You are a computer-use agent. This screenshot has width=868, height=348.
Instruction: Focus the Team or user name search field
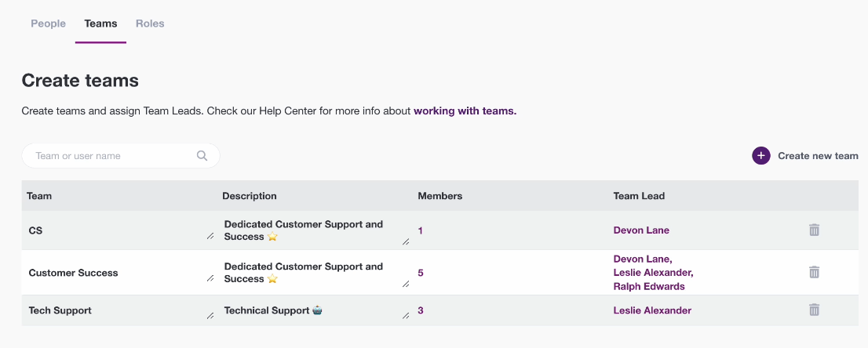(121, 156)
